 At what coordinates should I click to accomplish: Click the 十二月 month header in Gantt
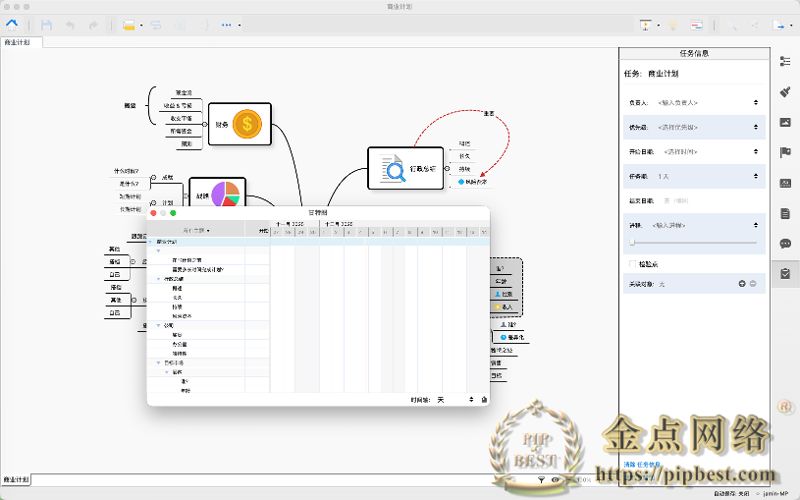339,224
